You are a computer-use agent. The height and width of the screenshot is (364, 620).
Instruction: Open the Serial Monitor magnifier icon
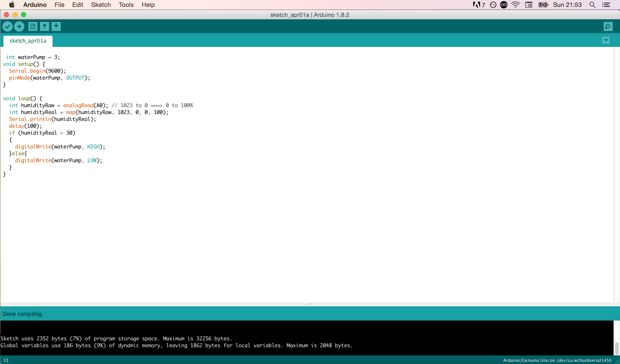pos(608,26)
